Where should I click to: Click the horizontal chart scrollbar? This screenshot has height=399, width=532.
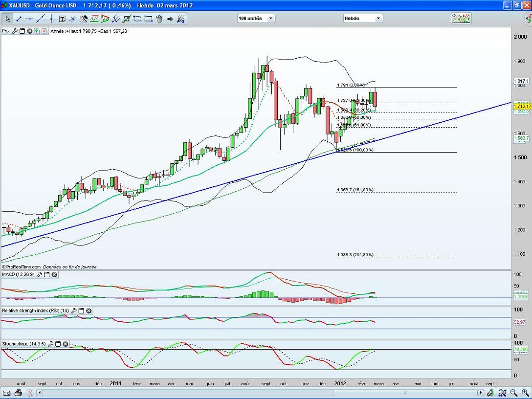coord(259,393)
